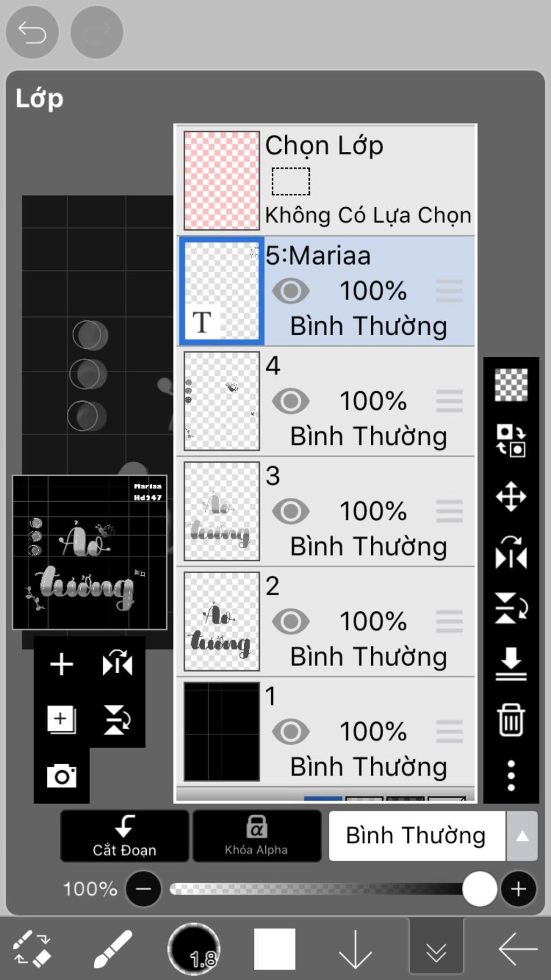
Task: Click the trash icon to delete layer
Action: coord(511,720)
